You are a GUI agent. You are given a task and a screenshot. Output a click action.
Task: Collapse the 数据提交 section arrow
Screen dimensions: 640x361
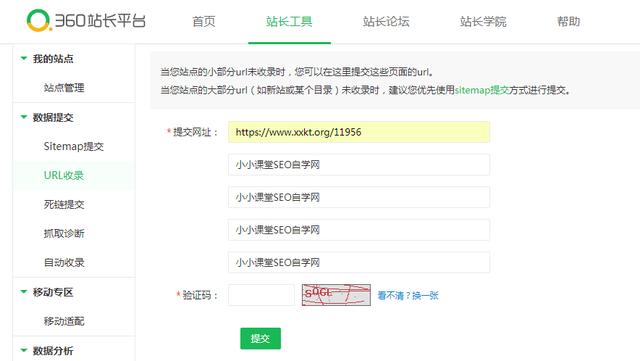coord(24,117)
